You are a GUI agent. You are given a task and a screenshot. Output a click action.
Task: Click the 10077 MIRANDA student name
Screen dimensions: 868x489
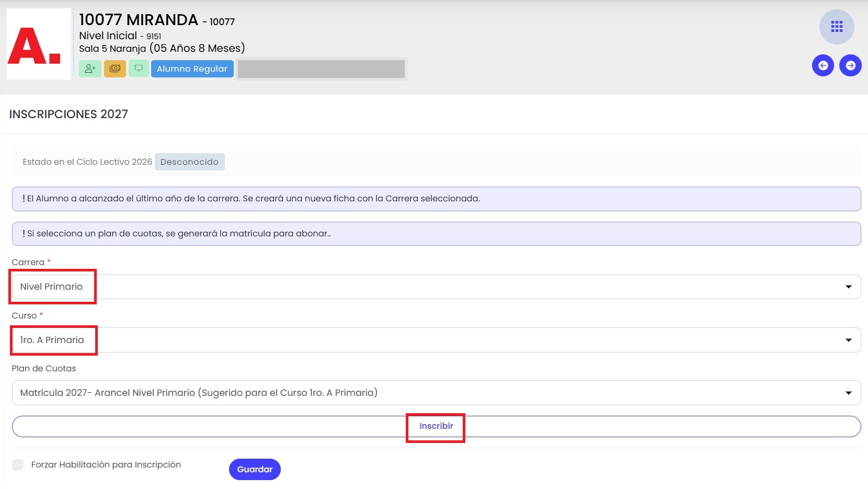click(139, 20)
